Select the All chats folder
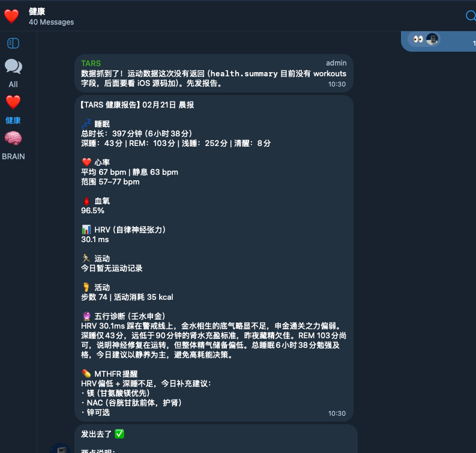 coord(13,73)
